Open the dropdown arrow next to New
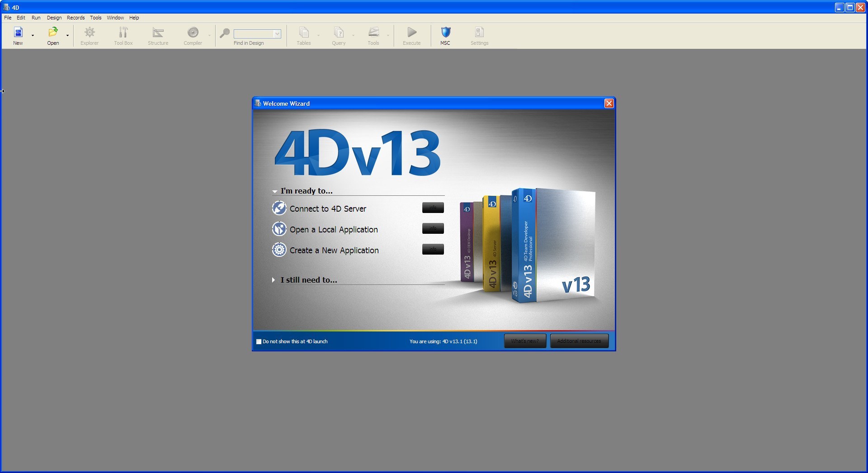The height and width of the screenshot is (473, 868). point(33,35)
